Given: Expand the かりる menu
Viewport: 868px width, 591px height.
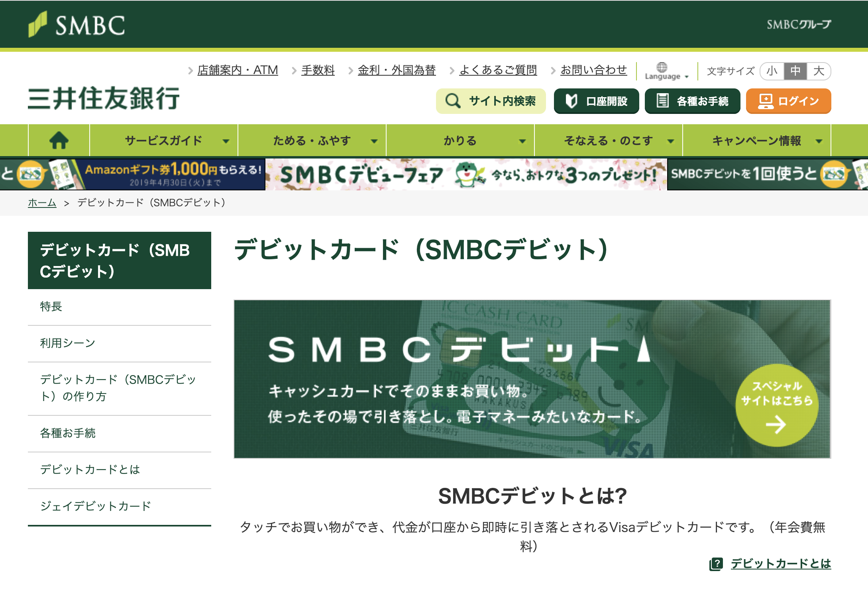Looking at the screenshot, I should [460, 140].
